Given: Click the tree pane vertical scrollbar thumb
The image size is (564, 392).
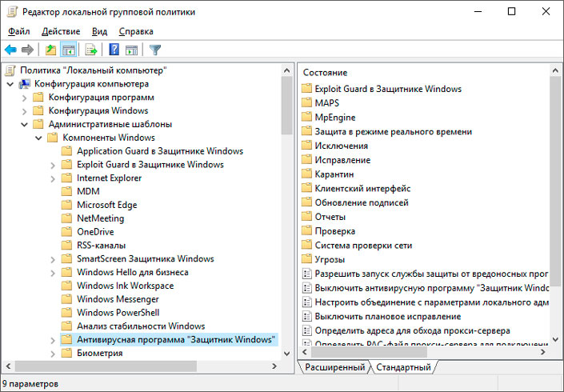Looking at the screenshot, I should coord(286,106).
